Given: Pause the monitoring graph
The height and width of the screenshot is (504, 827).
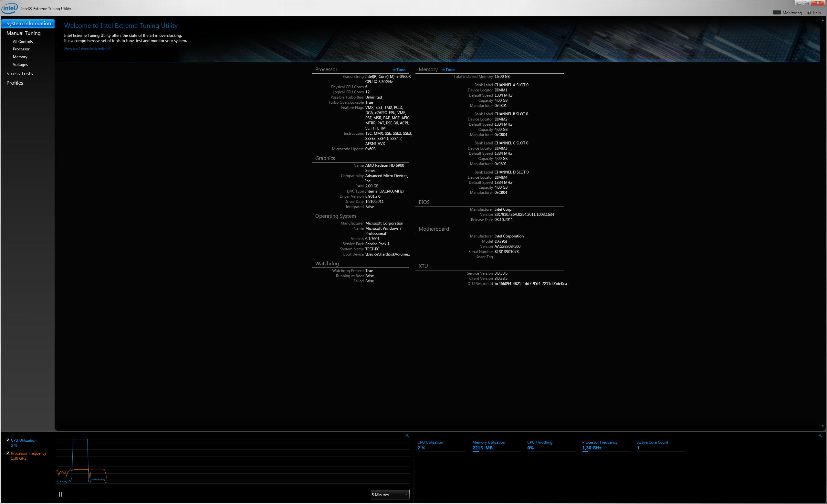Looking at the screenshot, I should tap(60, 494).
